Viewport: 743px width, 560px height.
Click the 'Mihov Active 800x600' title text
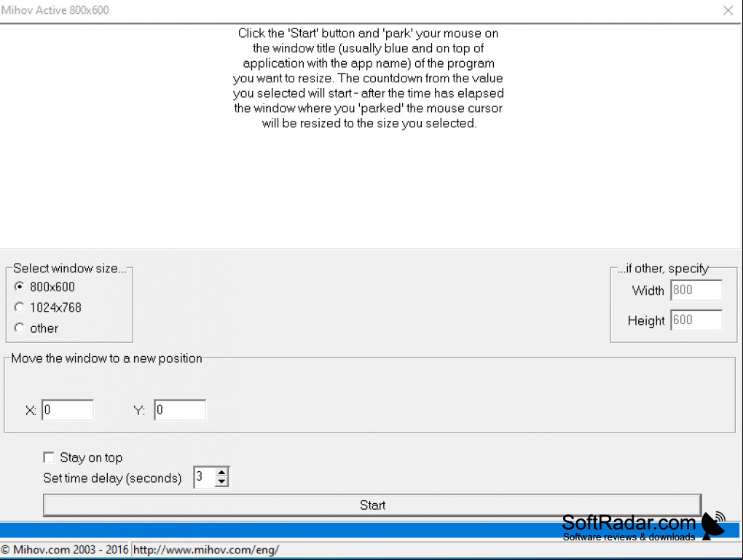tap(55, 10)
